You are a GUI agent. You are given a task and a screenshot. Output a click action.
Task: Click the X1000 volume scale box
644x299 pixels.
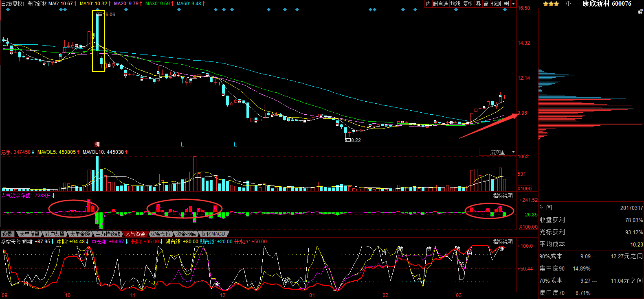tap(525, 189)
